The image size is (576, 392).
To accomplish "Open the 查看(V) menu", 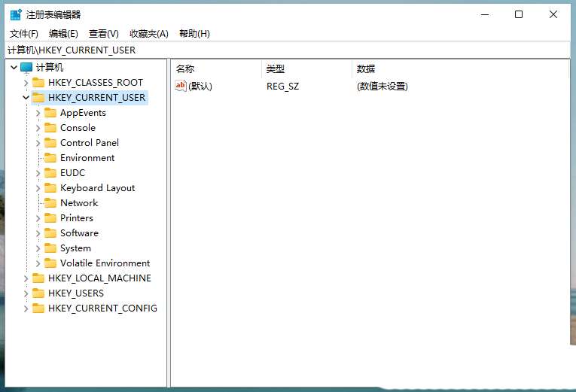I will point(104,34).
